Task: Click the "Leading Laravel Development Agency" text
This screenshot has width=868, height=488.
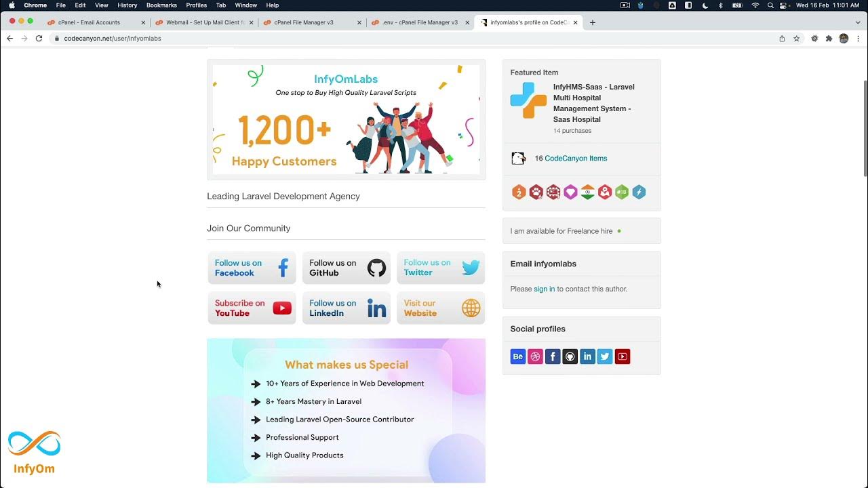Action: (283, 197)
